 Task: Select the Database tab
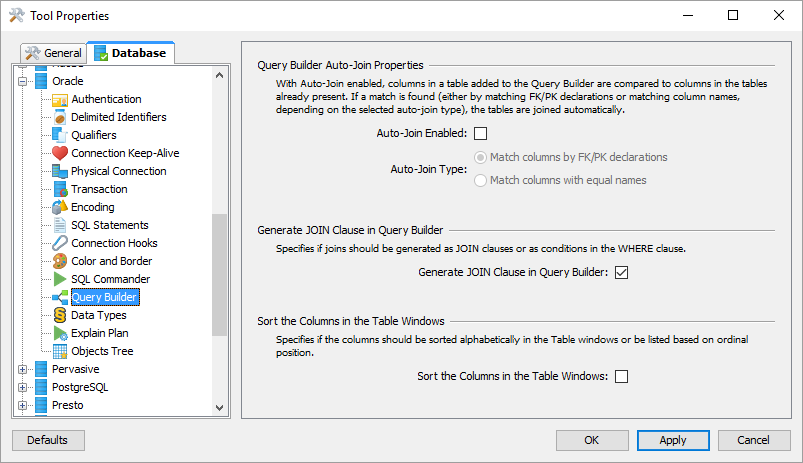131,53
